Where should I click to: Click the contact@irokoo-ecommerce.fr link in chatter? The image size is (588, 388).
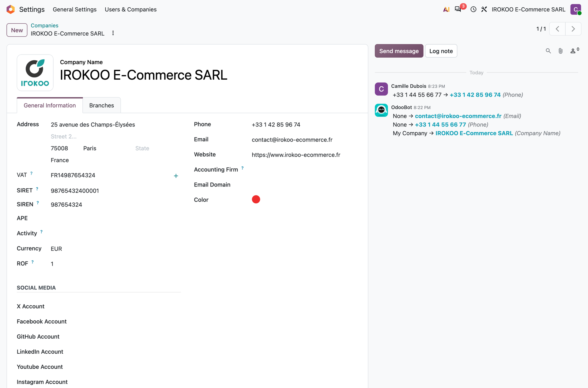[458, 116]
